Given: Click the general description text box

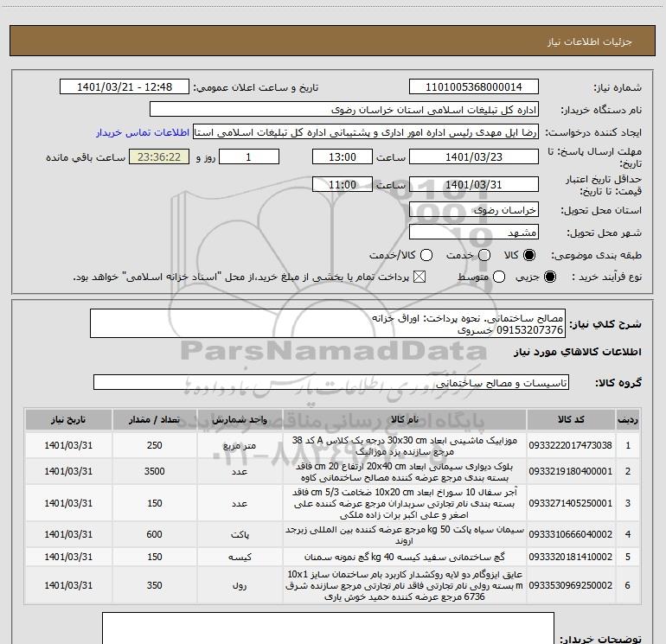Looking at the screenshot, I should pyautogui.click(x=328, y=323).
